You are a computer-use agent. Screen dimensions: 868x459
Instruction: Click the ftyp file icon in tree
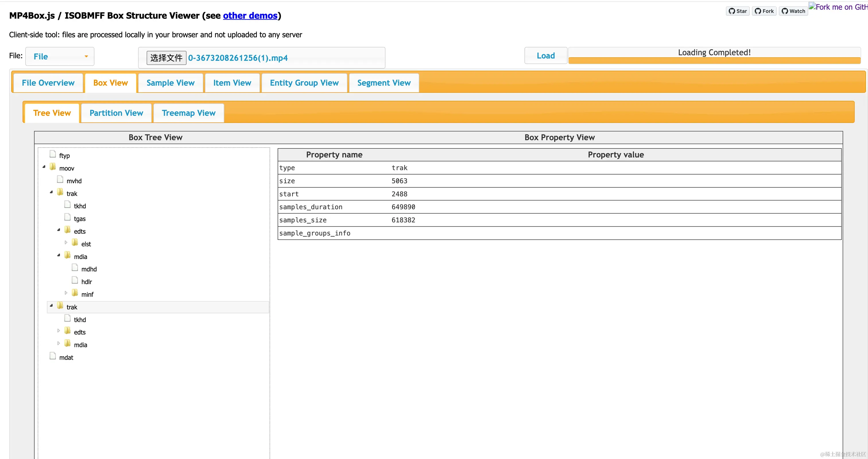pos(53,154)
